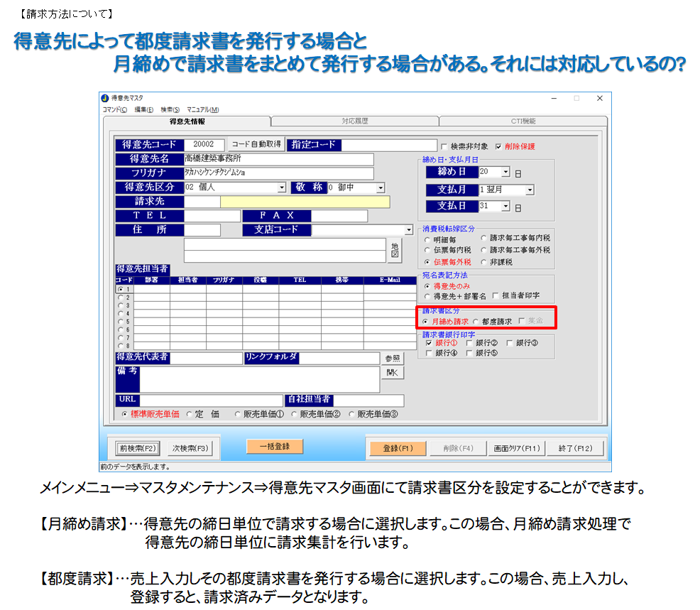Click the 登録(F1) button
Image resolution: width=700 pixels, height=610 pixels.
coord(397,448)
